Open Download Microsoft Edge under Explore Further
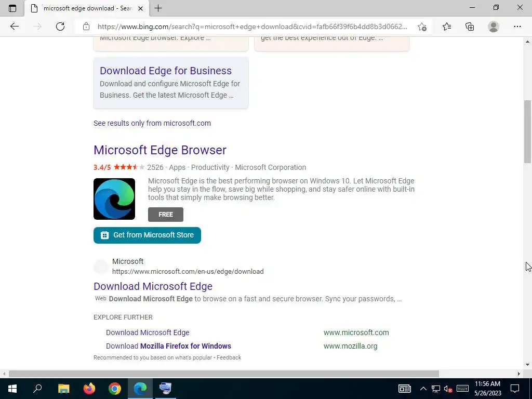532x399 pixels. [148, 332]
